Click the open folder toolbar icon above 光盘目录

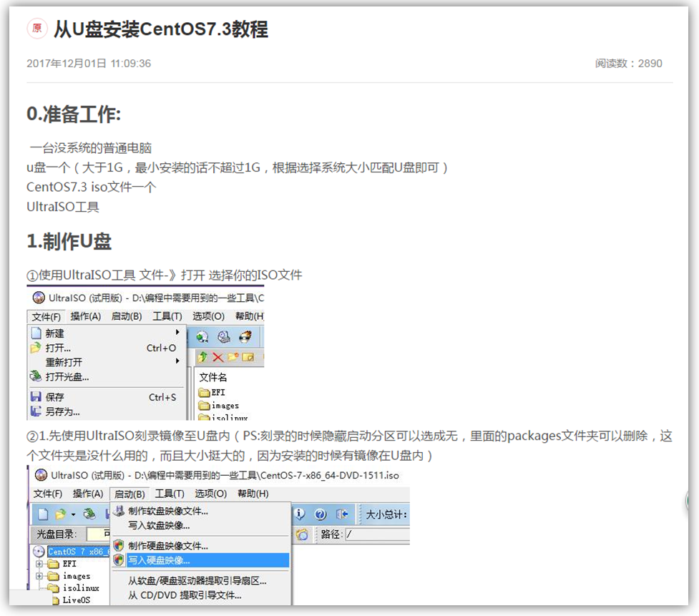[x=60, y=514]
